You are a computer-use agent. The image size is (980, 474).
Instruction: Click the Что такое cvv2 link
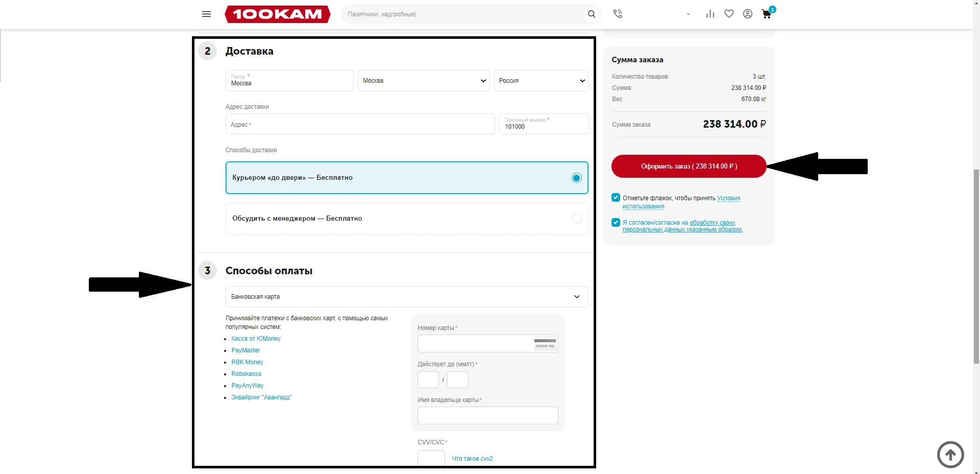tap(472, 459)
